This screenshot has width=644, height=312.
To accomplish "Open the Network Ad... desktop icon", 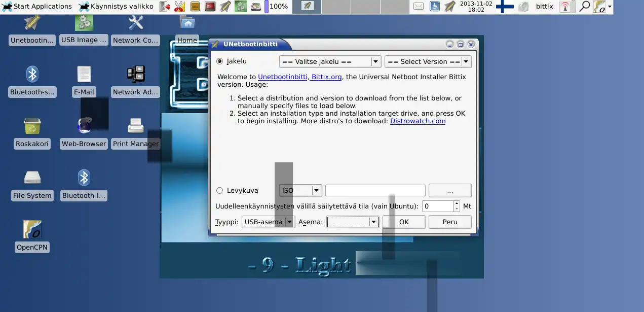I will (135, 82).
